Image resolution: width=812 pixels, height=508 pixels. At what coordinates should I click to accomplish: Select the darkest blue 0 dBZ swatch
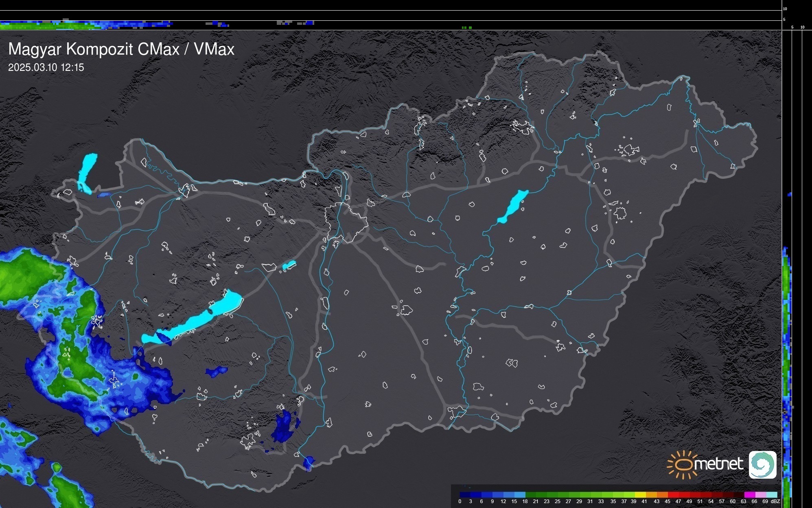point(465,495)
